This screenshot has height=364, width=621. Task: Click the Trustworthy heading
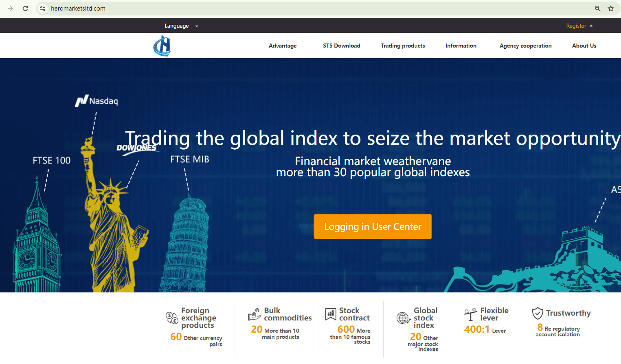click(x=568, y=313)
